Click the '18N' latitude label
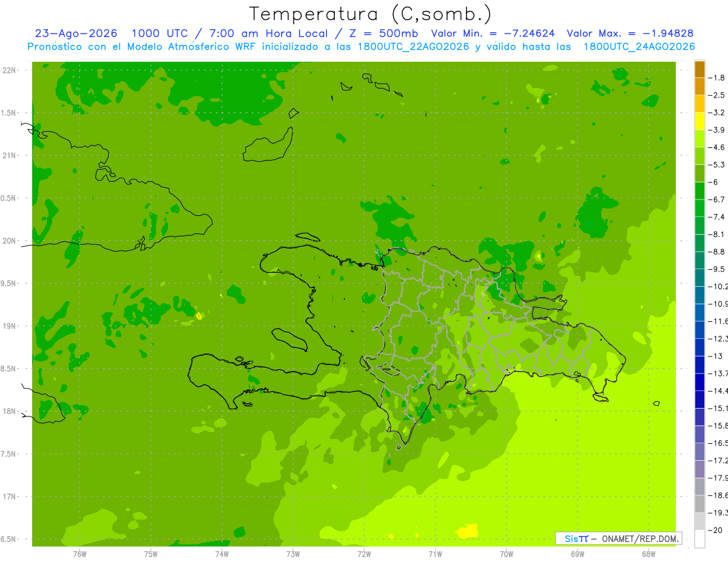Viewport: 728px width, 562px height. click(10, 412)
